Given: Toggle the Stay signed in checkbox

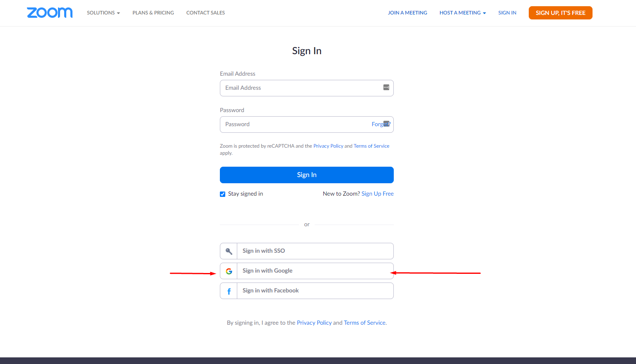Looking at the screenshot, I should click(x=223, y=194).
